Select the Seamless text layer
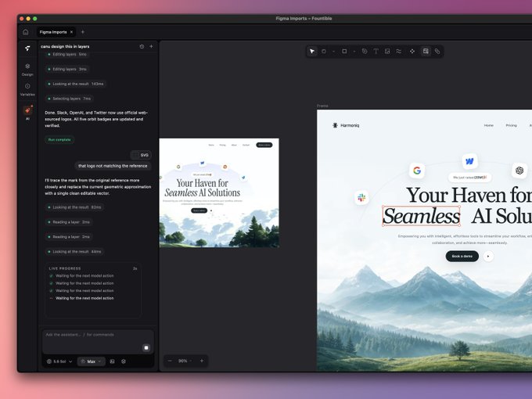This screenshot has width=532, height=399. [x=422, y=216]
